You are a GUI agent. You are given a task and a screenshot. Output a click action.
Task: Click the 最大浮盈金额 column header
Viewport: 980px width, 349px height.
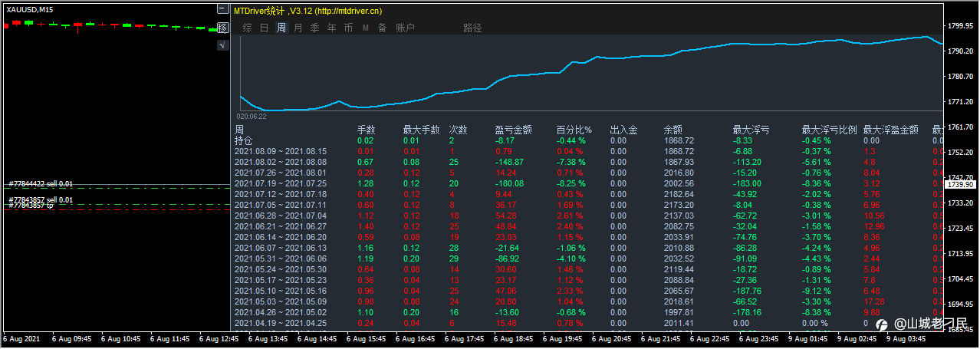[891, 130]
